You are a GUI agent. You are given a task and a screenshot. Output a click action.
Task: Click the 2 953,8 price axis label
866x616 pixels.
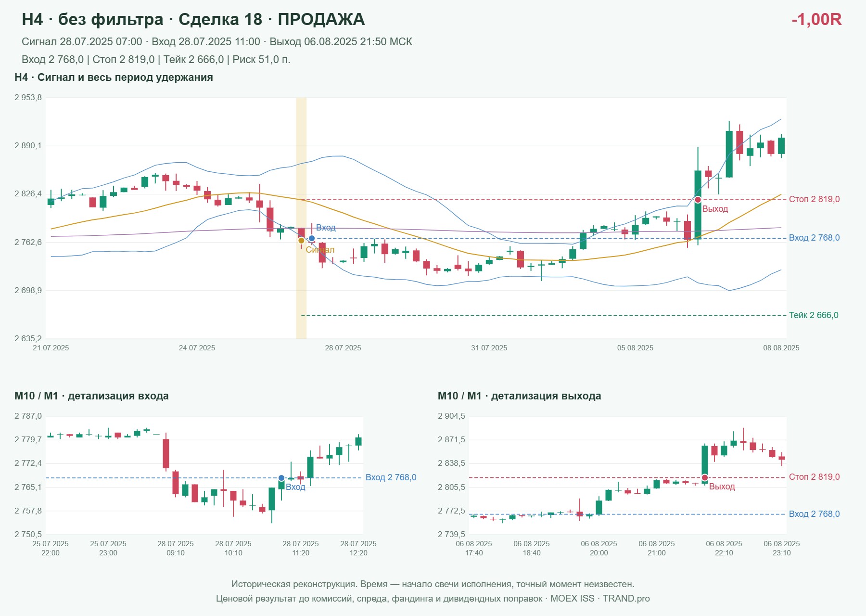click(x=28, y=98)
